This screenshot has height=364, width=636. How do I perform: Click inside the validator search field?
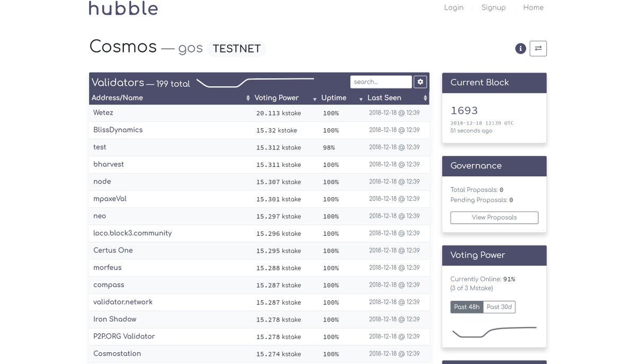[x=381, y=82]
